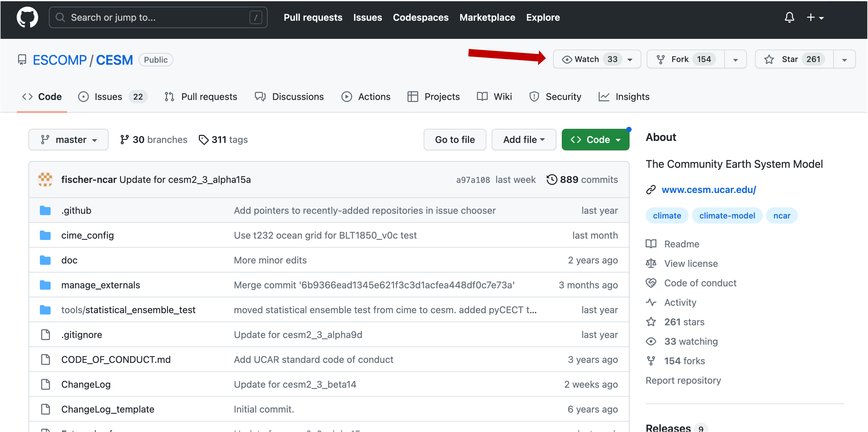The image size is (868, 432).
Task: View the 311 tags link
Action: (223, 139)
